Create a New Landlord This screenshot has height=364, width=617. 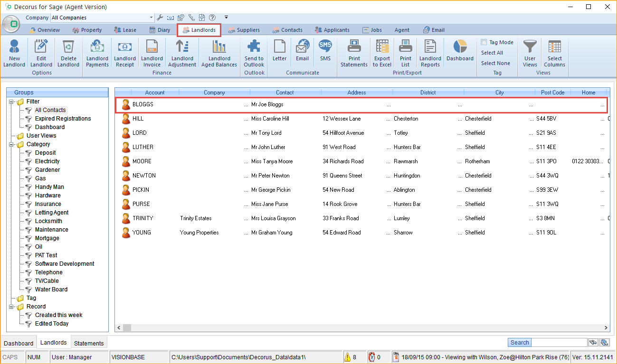(x=14, y=53)
